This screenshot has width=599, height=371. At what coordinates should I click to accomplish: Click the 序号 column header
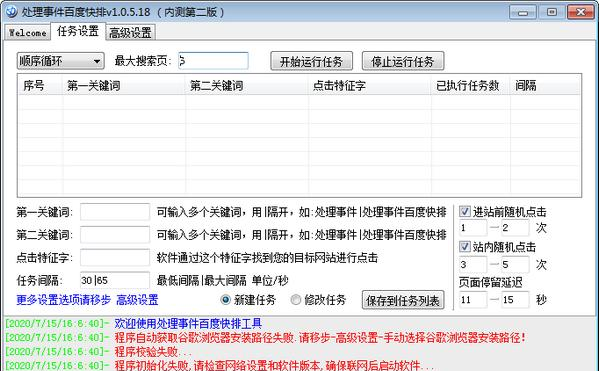40,85
